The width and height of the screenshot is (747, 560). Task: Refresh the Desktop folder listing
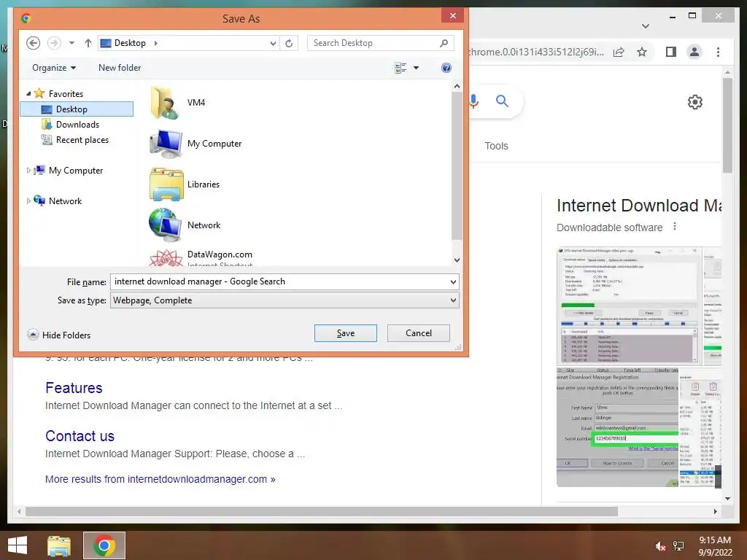pyautogui.click(x=289, y=43)
